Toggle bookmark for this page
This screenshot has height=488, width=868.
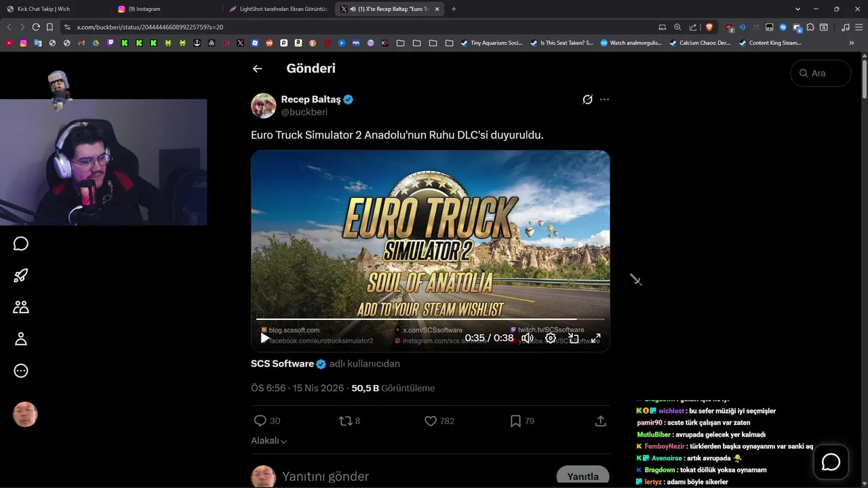click(x=50, y=27)
